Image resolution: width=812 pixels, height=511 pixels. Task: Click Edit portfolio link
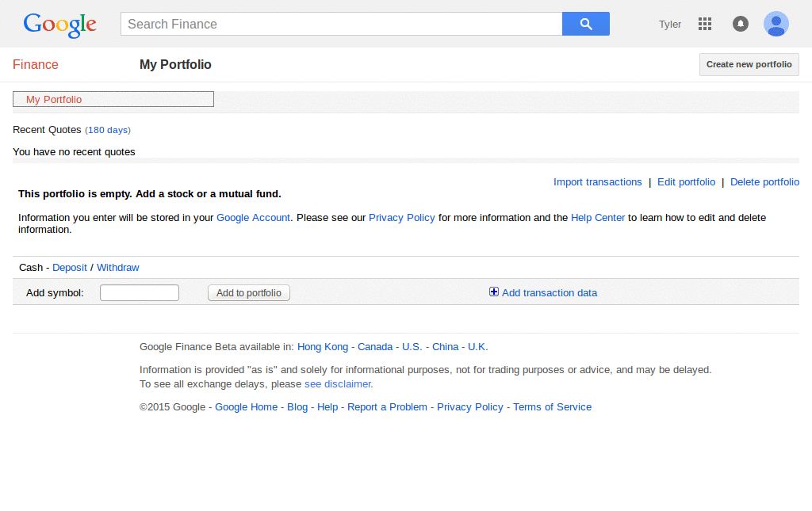click(x=686, y=182)
